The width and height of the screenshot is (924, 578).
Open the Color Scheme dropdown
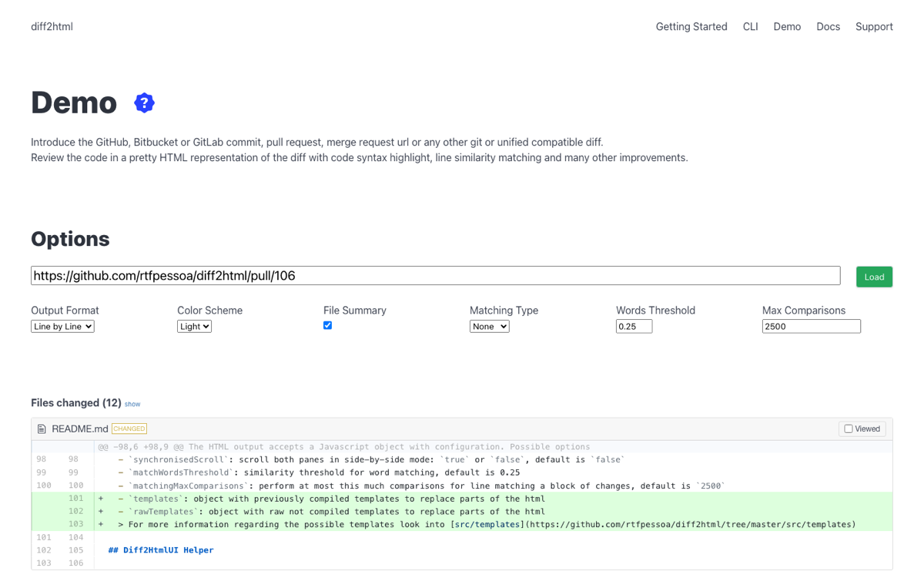194,327
